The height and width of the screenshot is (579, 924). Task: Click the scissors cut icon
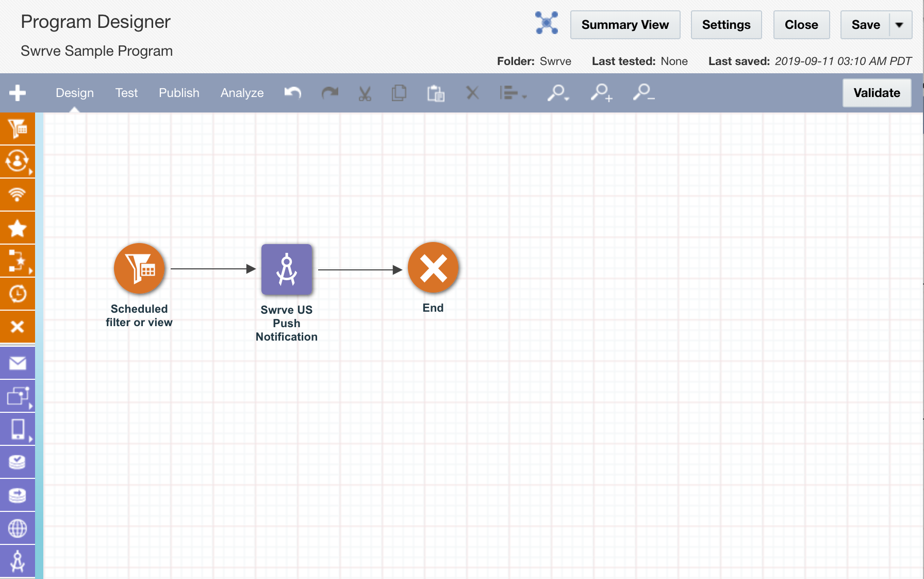click(365, 93)
